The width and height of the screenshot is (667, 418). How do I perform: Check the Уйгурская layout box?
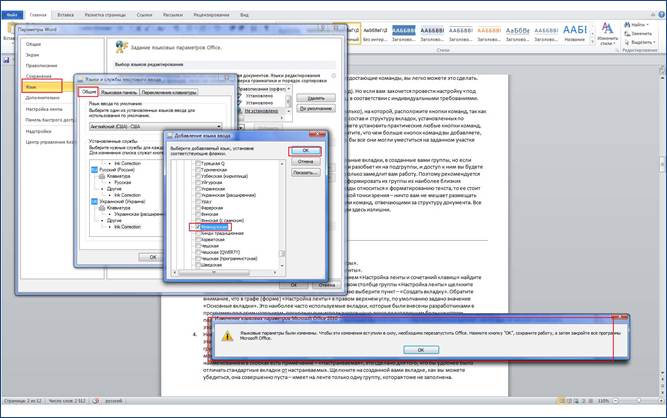click(198, 182)
